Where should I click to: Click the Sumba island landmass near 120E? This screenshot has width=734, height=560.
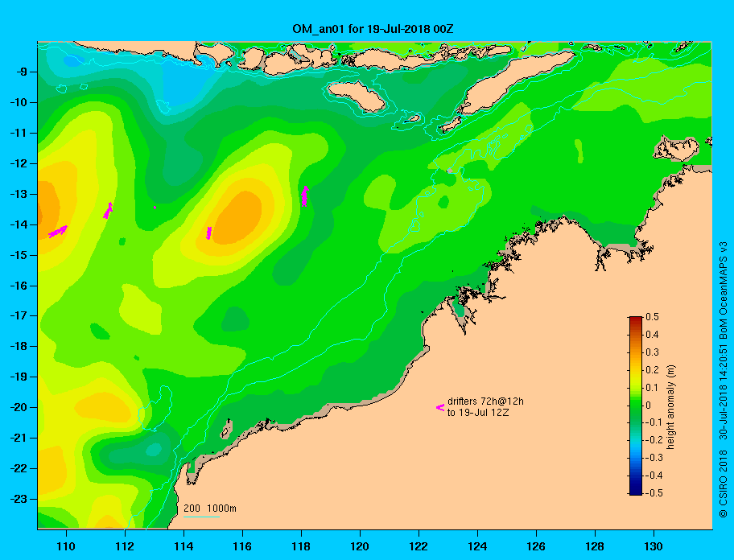click(357, 97)
